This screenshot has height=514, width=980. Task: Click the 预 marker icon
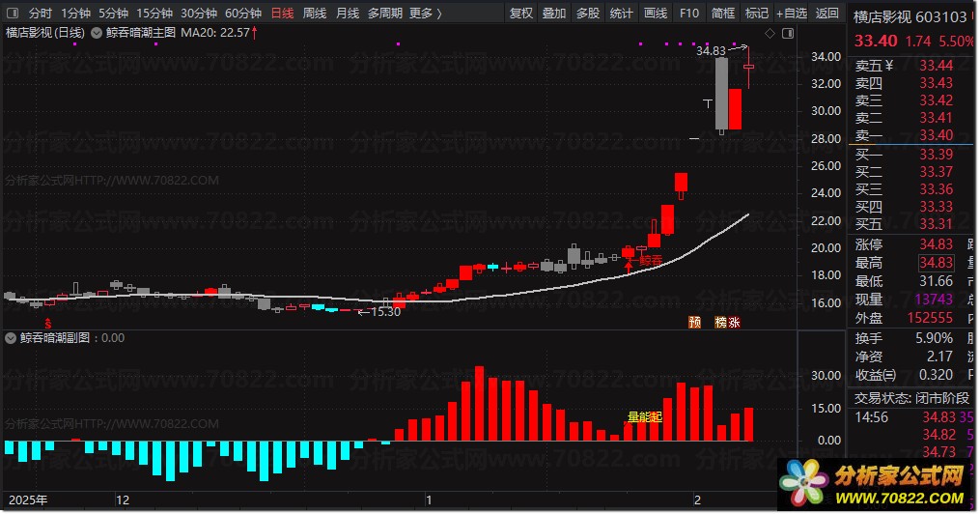click(x=694, y=322)
